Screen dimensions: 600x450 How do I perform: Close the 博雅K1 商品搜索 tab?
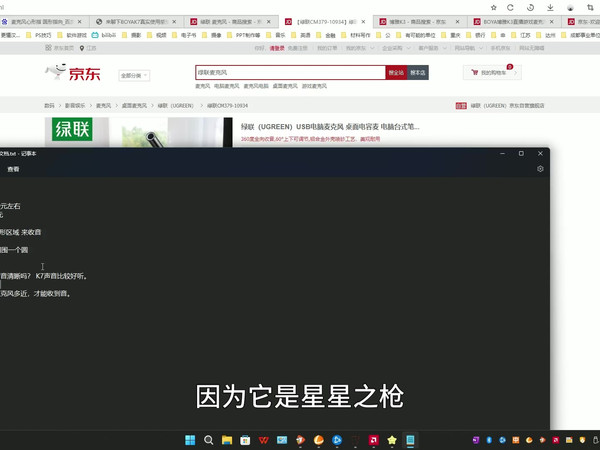[457, 22]
